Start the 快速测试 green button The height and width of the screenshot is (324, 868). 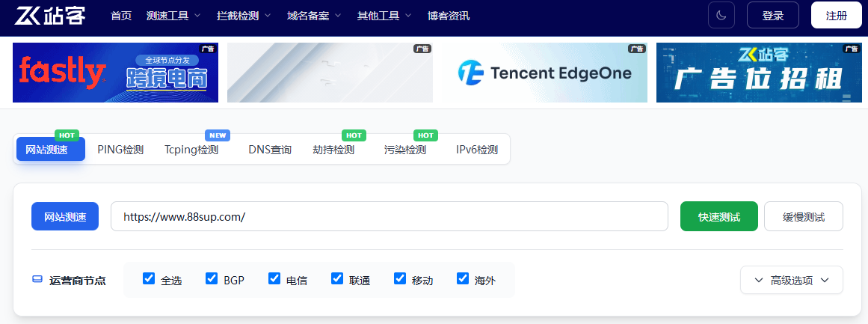pos(718,217)
